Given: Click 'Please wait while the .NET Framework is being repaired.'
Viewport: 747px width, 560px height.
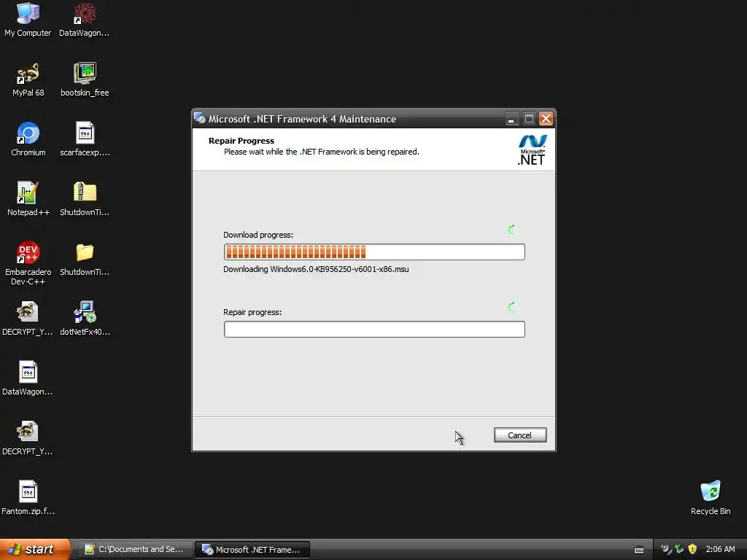Looking at the screenshot, I should tap(322, 152).
